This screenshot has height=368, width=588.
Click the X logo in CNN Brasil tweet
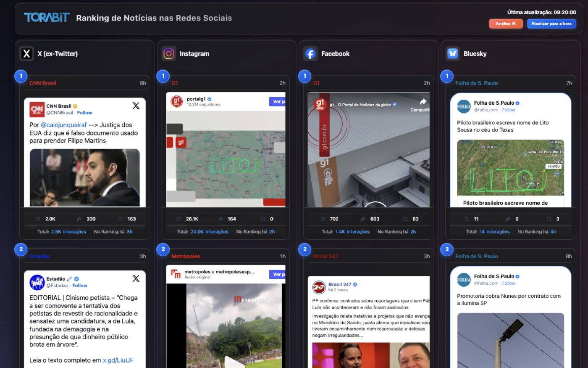click(136, 106)
